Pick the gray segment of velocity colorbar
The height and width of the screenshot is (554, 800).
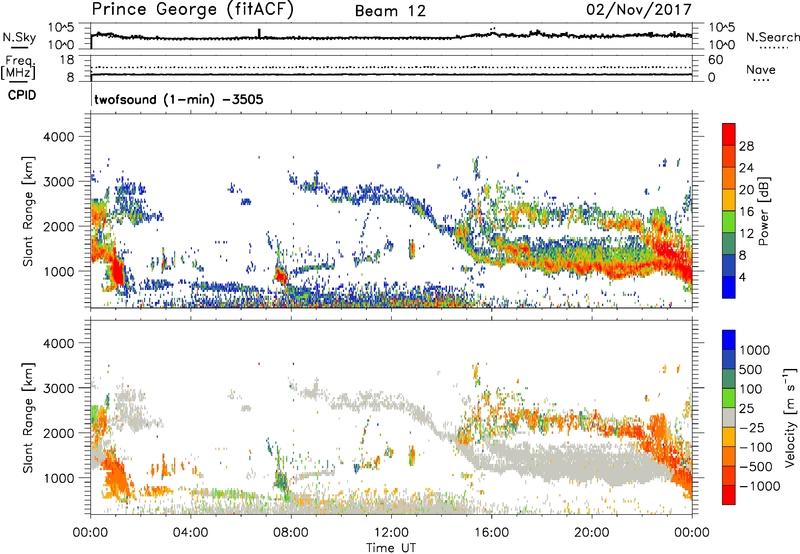point(729,417)
